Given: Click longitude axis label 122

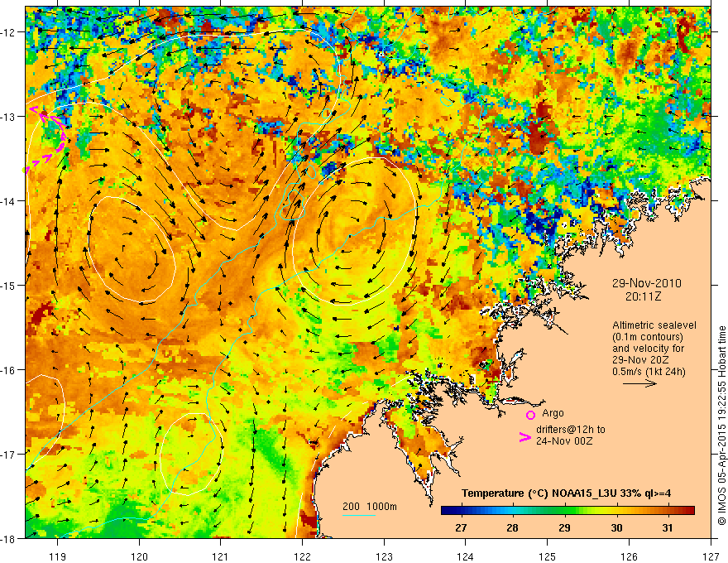Looking at the screenshot, I should pyautogui.click(x=302, y=556).
